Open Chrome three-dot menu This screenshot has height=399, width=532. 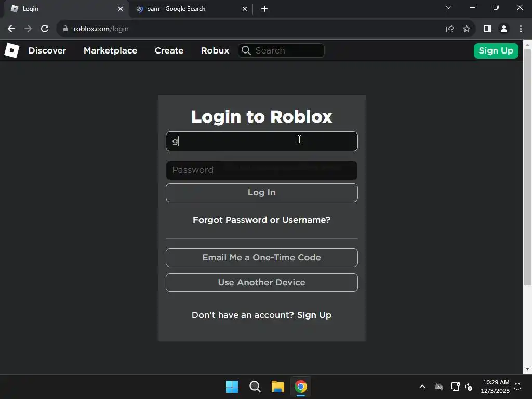coord(521,29)
